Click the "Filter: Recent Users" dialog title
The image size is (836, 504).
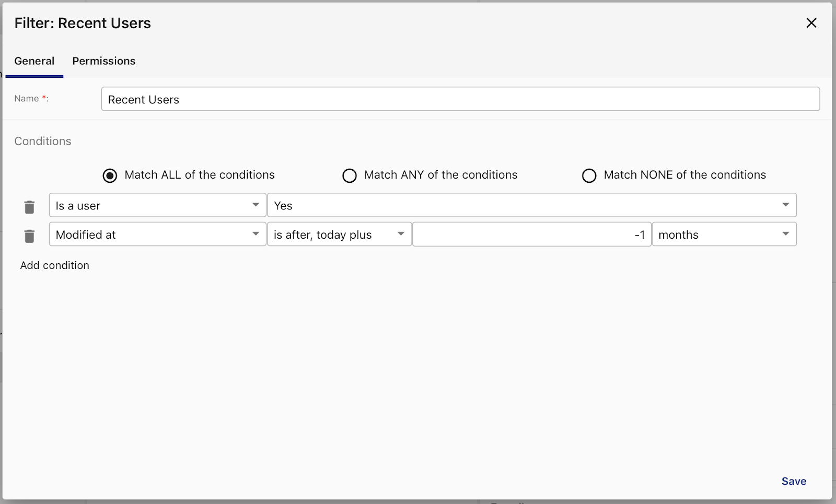(x=83, y=23)
